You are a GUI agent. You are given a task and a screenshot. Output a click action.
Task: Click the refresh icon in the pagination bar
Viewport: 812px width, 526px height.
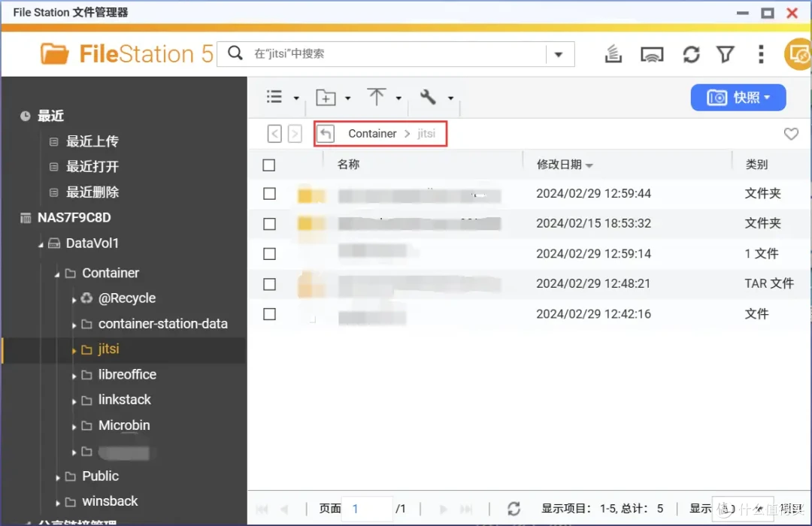514,509
